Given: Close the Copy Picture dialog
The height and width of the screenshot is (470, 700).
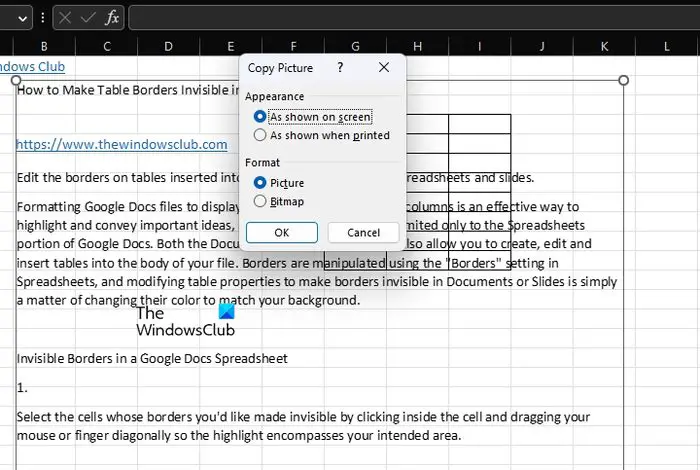Looking at the screenshot, I should [x=384, y=67].
